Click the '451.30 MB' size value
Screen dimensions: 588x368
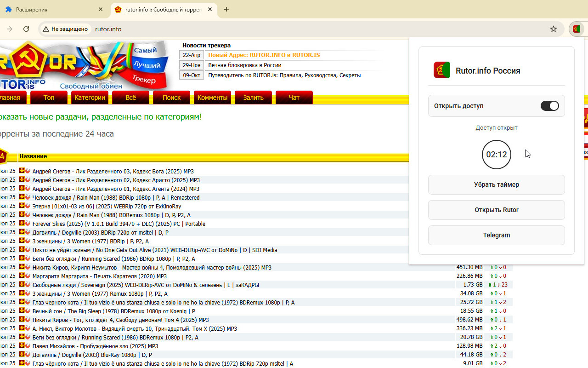[x=469, y=267]
